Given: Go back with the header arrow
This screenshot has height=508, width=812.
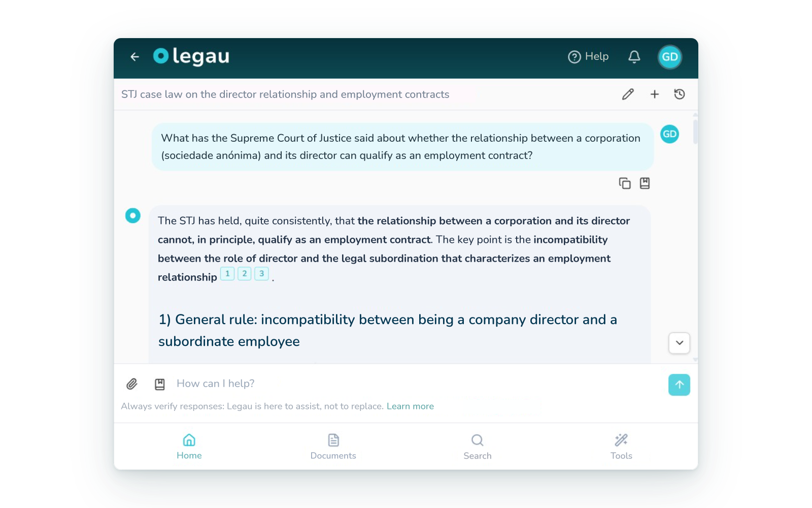Looking at the screenshot, I should (134, 57).
